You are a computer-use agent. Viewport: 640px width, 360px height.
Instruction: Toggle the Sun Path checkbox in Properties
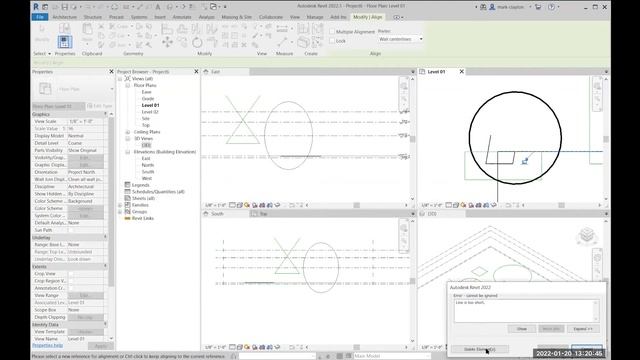[71, 230]
